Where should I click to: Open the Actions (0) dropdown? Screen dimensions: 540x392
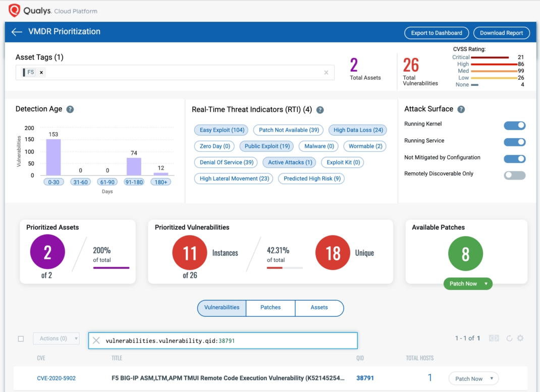(x=56, y=339)
